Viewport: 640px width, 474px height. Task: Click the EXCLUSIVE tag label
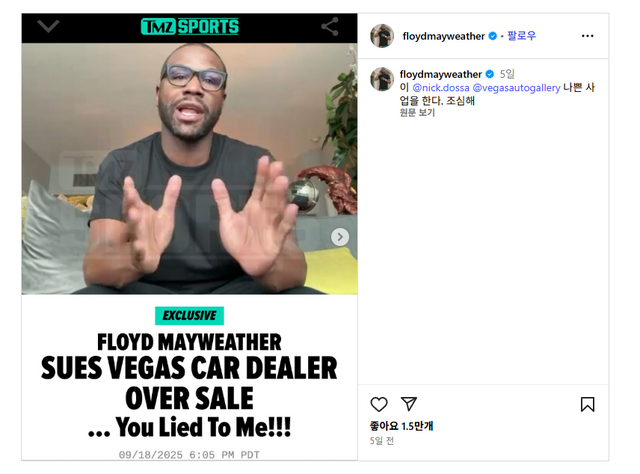click(189, 316)
